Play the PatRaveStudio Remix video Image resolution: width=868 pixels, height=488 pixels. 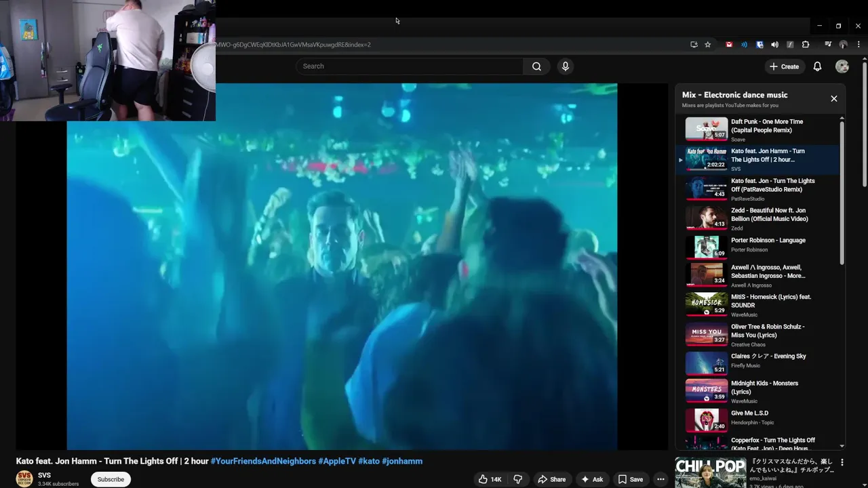click(x=758, y=189)
